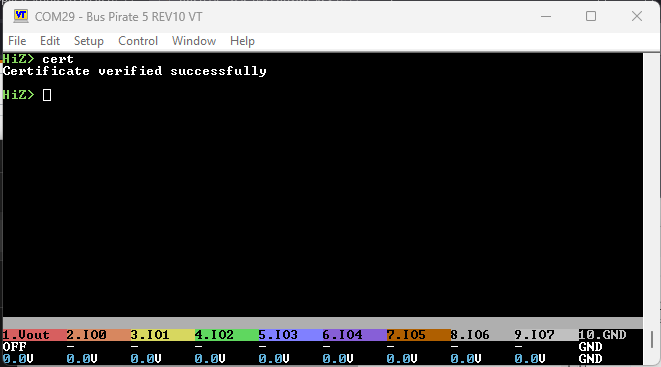The height and width of the screenshot is (367, 661).
Task: Open the Edit menu
Action: click(50, 41)
